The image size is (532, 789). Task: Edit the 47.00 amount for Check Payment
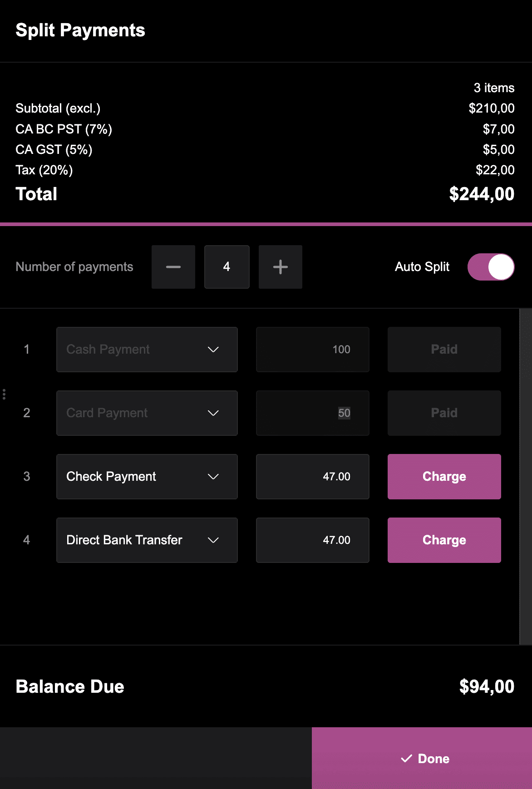click(x=312, y=476)
